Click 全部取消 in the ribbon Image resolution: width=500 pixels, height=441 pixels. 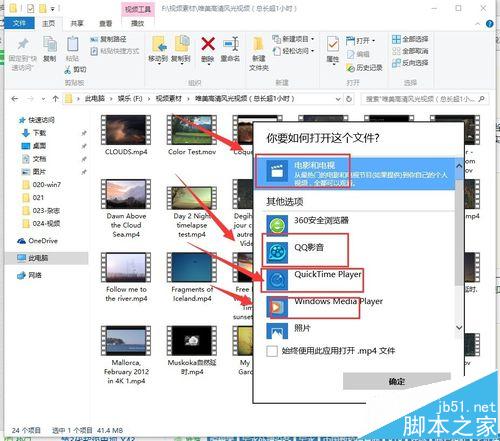pos(410,51)
